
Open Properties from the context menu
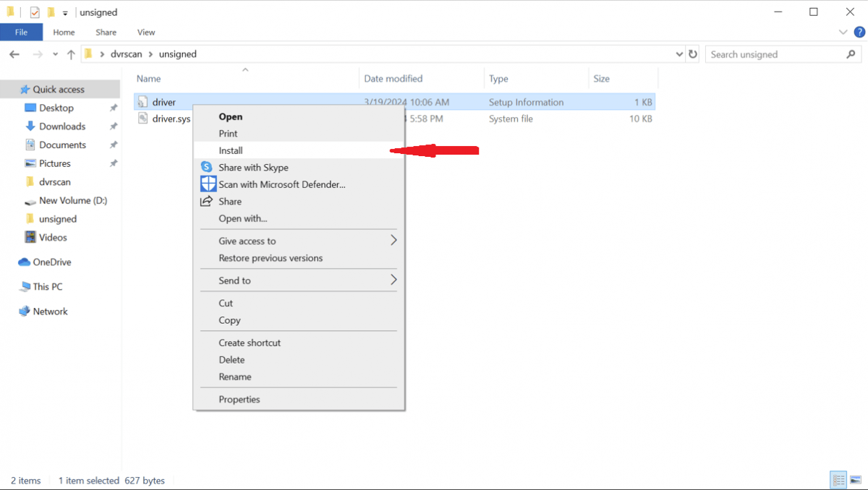tap(298, 399)
